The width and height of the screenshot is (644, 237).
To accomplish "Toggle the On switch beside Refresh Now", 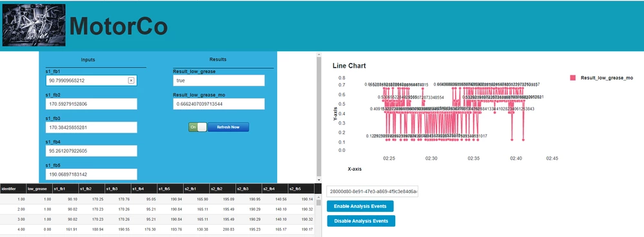I will click(197, 127).
